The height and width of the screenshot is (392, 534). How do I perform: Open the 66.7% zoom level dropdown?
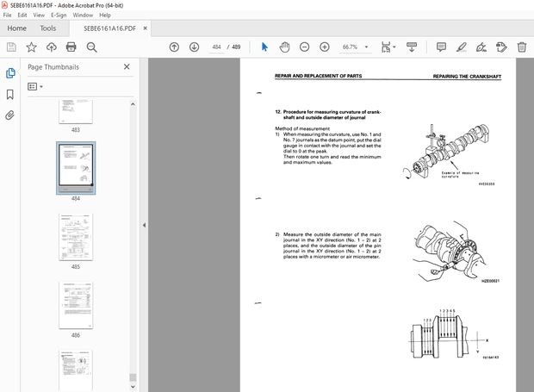coord(356,47)
